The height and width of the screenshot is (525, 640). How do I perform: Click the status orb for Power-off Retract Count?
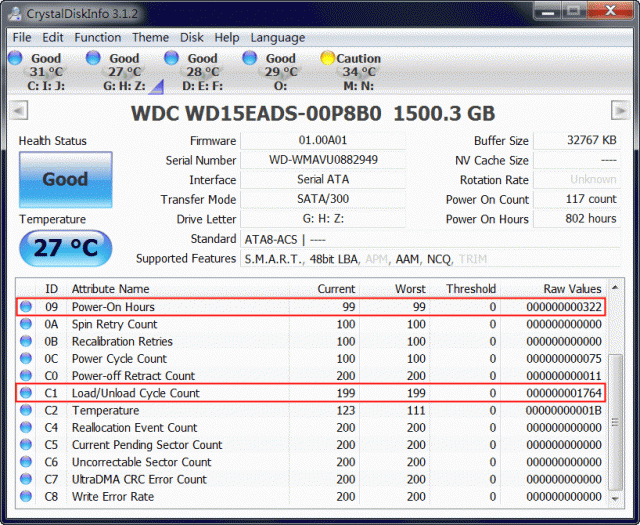pyautogui.click(x=26, y=375)
